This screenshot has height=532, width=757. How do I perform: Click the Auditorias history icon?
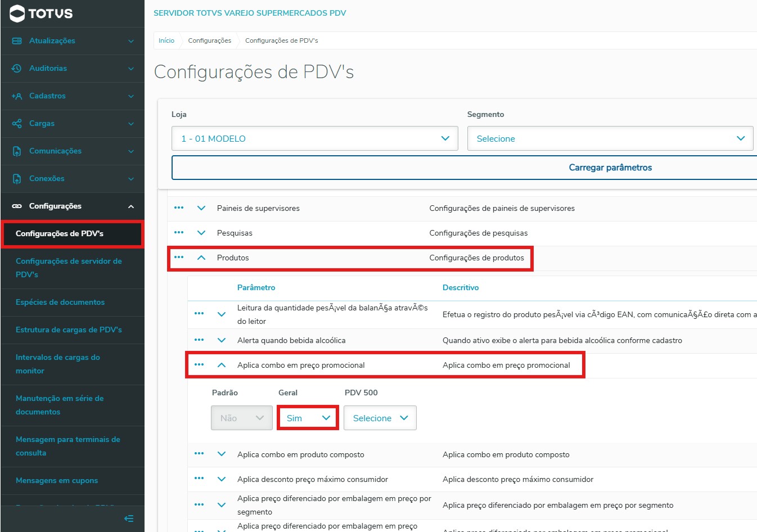click(x=17, y=69)
